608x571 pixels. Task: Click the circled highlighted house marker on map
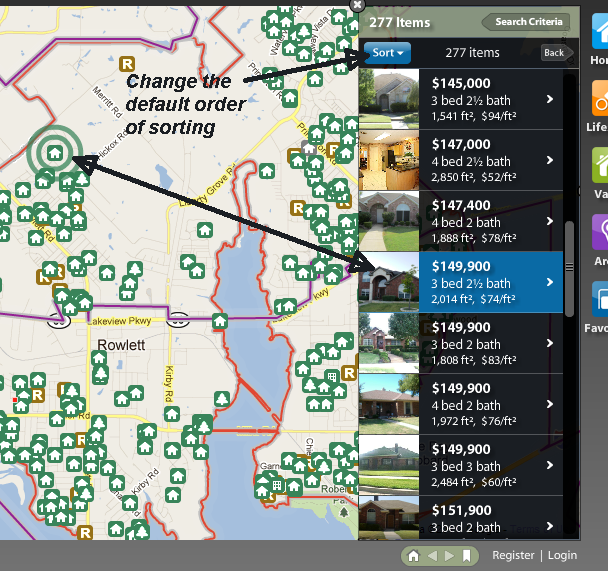coord(56,153)
